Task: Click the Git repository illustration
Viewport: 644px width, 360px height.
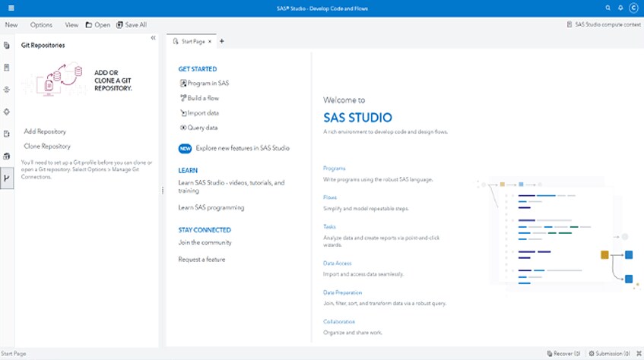Action: click(x=53, y=79)
